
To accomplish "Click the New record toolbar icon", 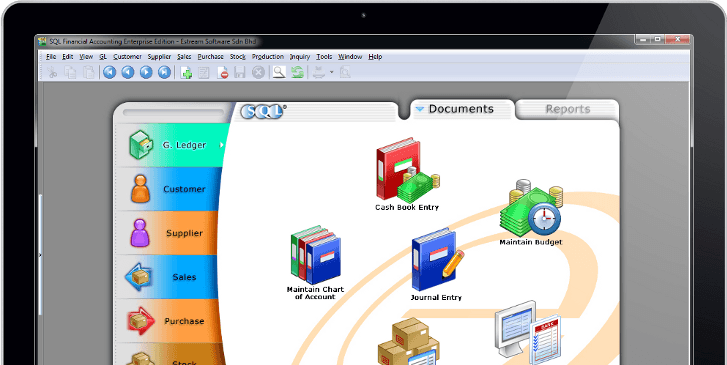I will [186, 72].
